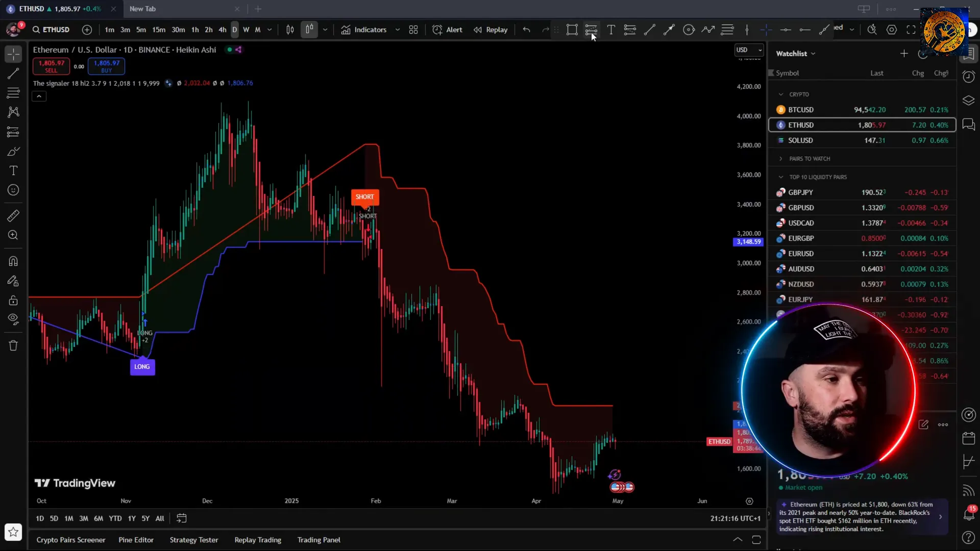Toggle magnet mode on sidebar

coord(13,261)
